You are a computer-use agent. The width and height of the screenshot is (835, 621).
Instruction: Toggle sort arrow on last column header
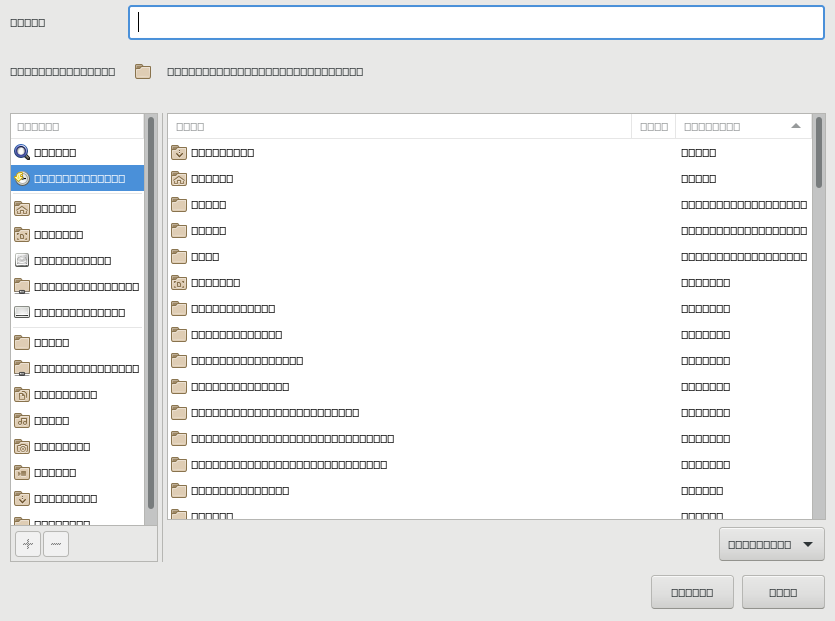743,126
